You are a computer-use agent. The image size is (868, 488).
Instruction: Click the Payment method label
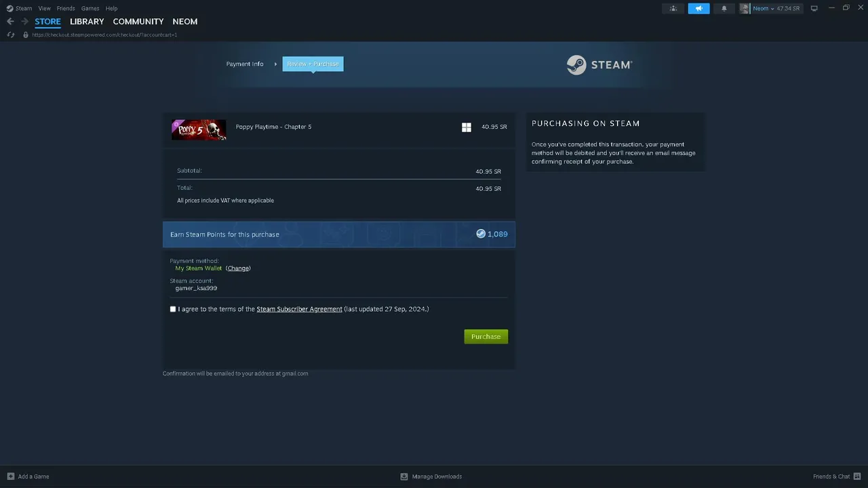[x=195, y=261]
